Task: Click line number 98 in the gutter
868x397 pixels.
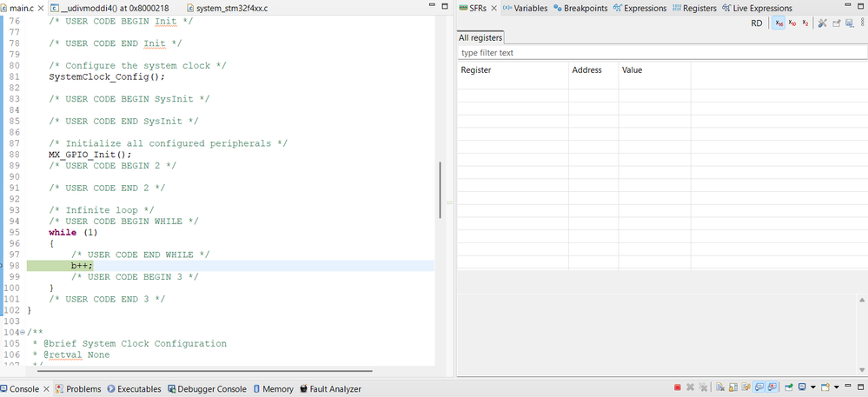Action: (x=15, y=266)
